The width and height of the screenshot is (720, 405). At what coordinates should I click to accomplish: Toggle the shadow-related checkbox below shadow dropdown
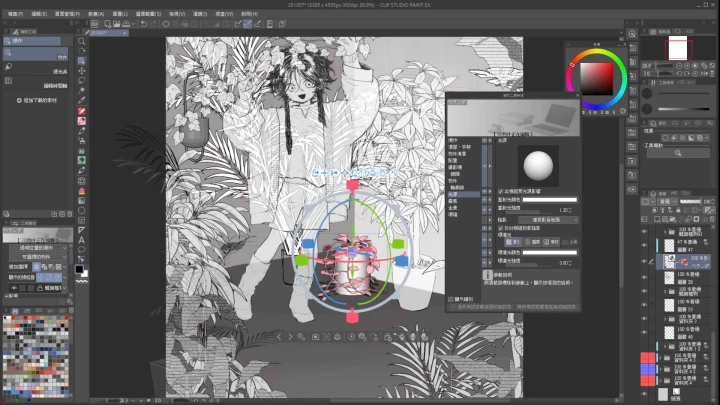tap(500, 228)
